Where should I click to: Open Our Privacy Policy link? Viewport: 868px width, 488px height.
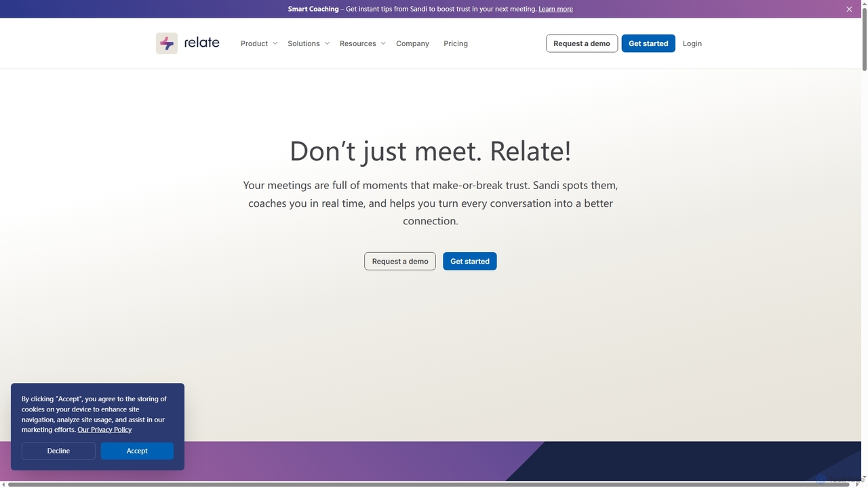[x=104, y=430]
